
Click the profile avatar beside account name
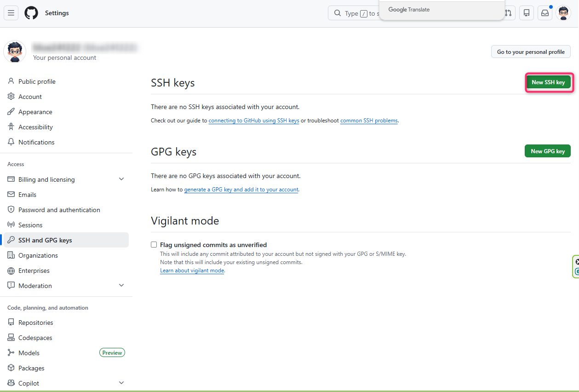click(15, 52)
